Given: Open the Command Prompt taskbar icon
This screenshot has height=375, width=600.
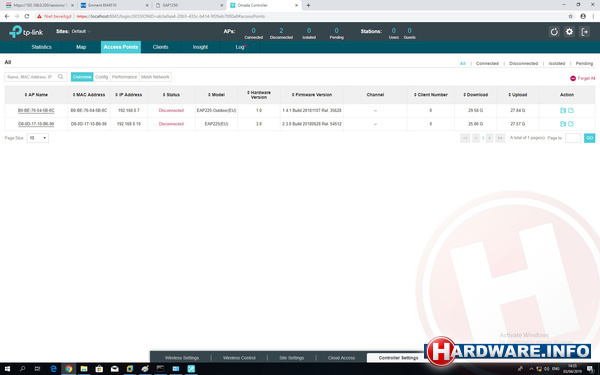Looking at the screenshot, I should (160, 369).
